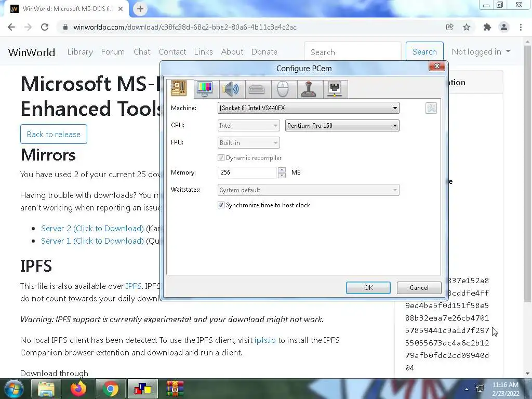Screen dimensions: 532x399
Task: Click the browser forward arrow
Action: (x=28, y=27)
